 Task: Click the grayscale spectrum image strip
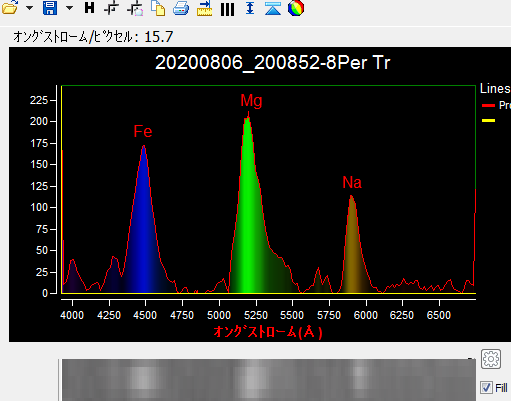[x=269, y=380]
